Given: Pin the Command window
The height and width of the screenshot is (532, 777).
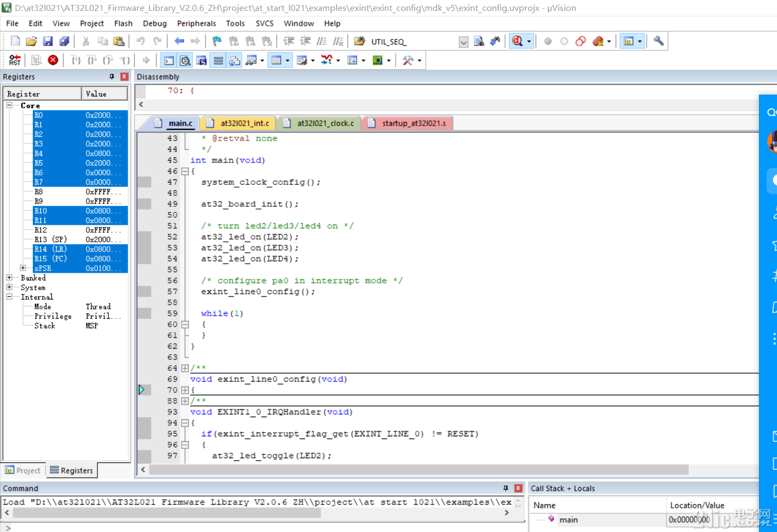Looking at the screenshot, I should (506, 488).
